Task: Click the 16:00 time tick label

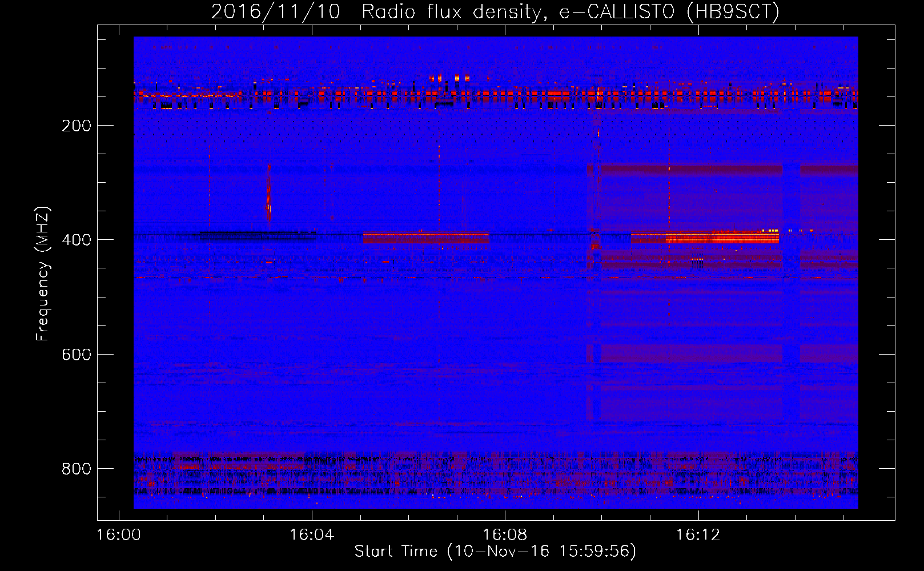Action: pyautogui.click(x=119, y=535)
